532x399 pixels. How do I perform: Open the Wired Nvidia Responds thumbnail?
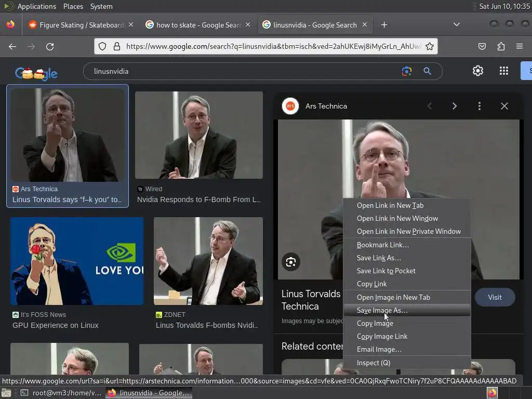point(199,135)
